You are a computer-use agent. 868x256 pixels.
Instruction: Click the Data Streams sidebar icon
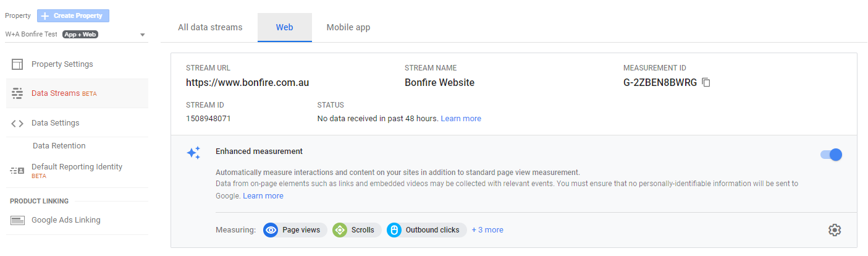pyautogui.click(x=17, y=93)
